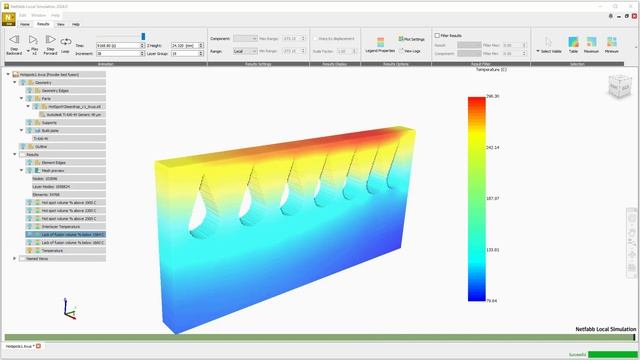
Task: Click the Element Edges folder icon
Action: point(38,162)
